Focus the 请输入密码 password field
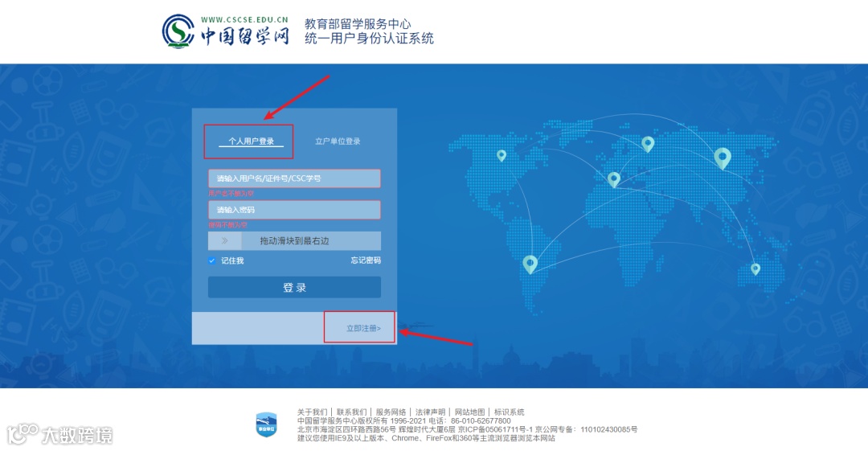This screenshot has width=868, height=451. coord(294,210)
